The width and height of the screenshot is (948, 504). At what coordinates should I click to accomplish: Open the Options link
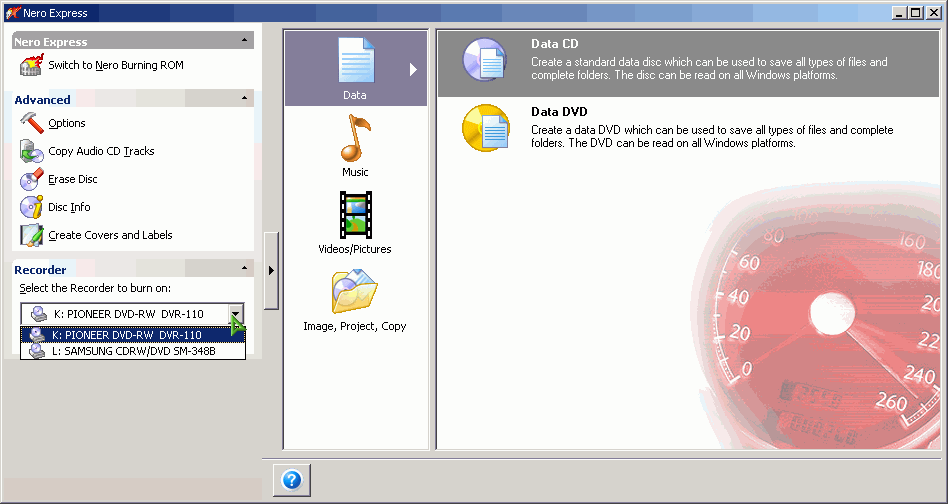[67, 123]
